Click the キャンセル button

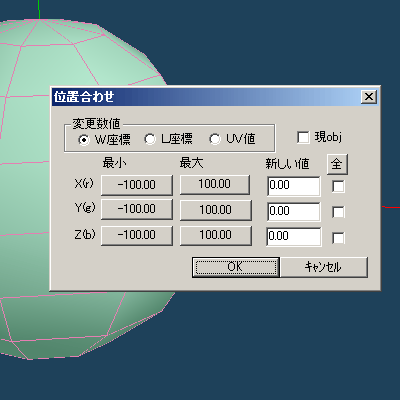[324, 267]
